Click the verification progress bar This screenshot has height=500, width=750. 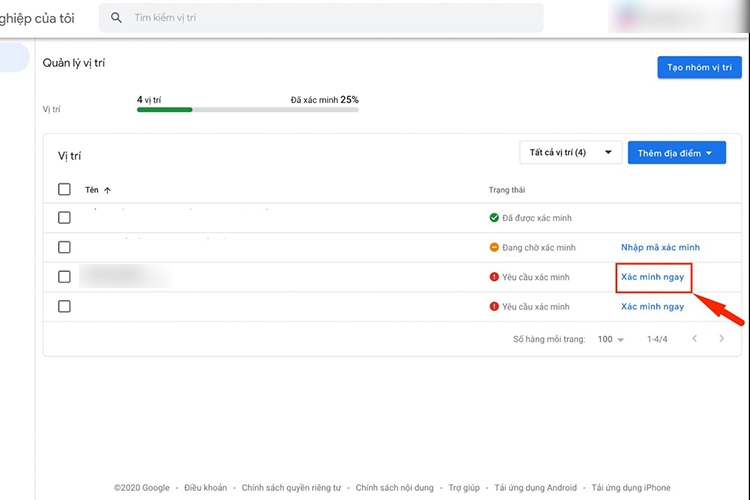coord(247,109)
